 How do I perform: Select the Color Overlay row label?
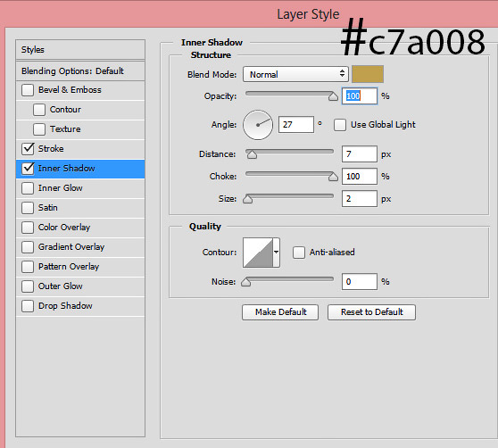coord(64,228)
